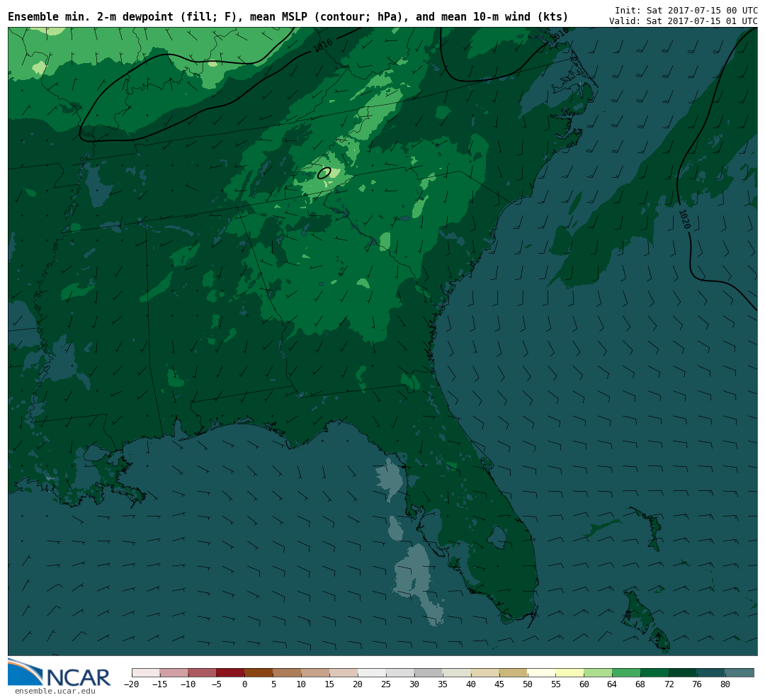Click the small closed contour over the Appalachians
The height and width of the screenshot is (700, 765).
pyautogui.click(x=324, y=173)
